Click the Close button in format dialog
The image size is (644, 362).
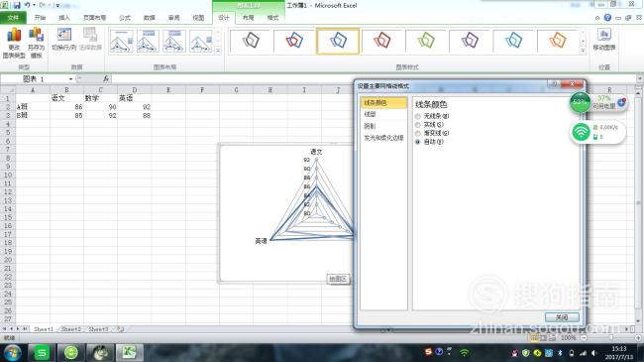pyautogui.click(x=562, y=317)
